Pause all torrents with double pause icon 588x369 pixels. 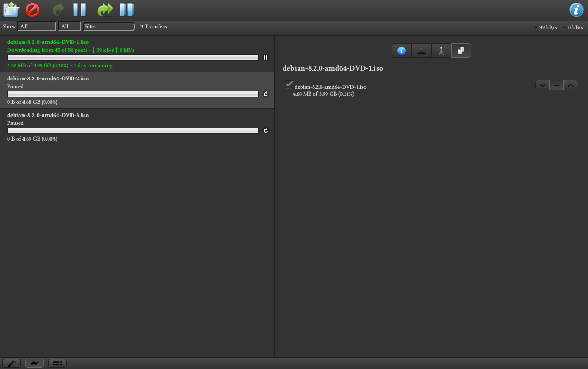pos(127,10)
